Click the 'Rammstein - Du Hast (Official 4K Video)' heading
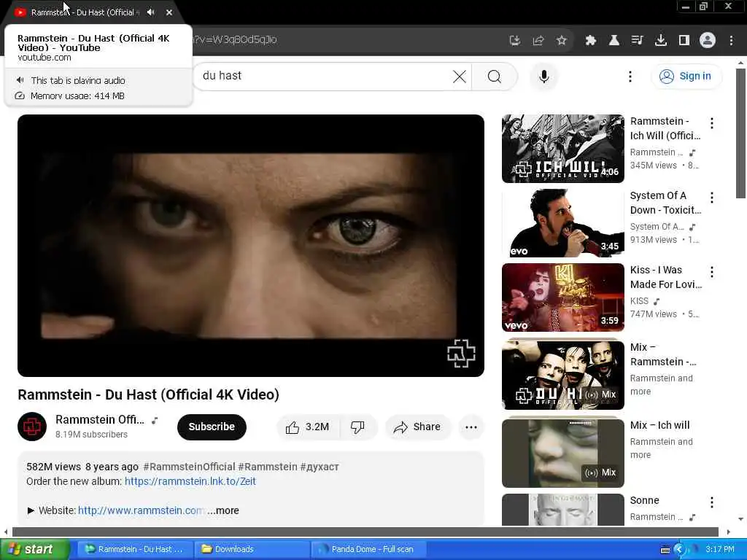The image size is (747, 560). click(149, 394)
